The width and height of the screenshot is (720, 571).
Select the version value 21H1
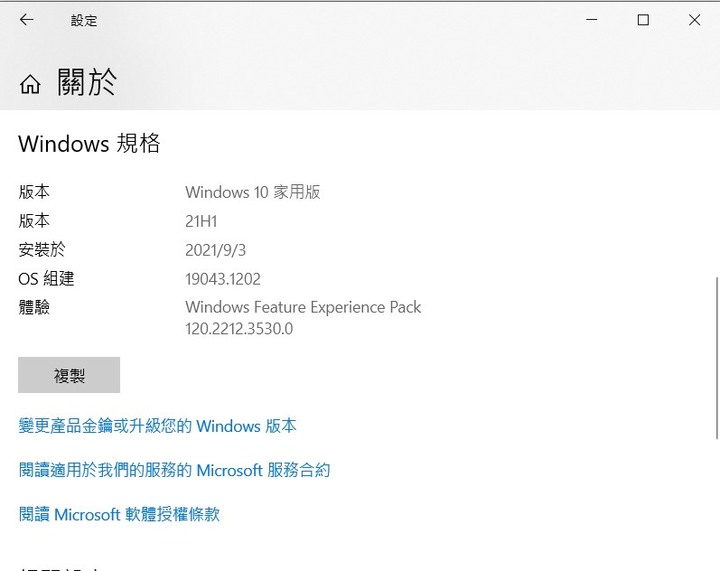point(201,221)
